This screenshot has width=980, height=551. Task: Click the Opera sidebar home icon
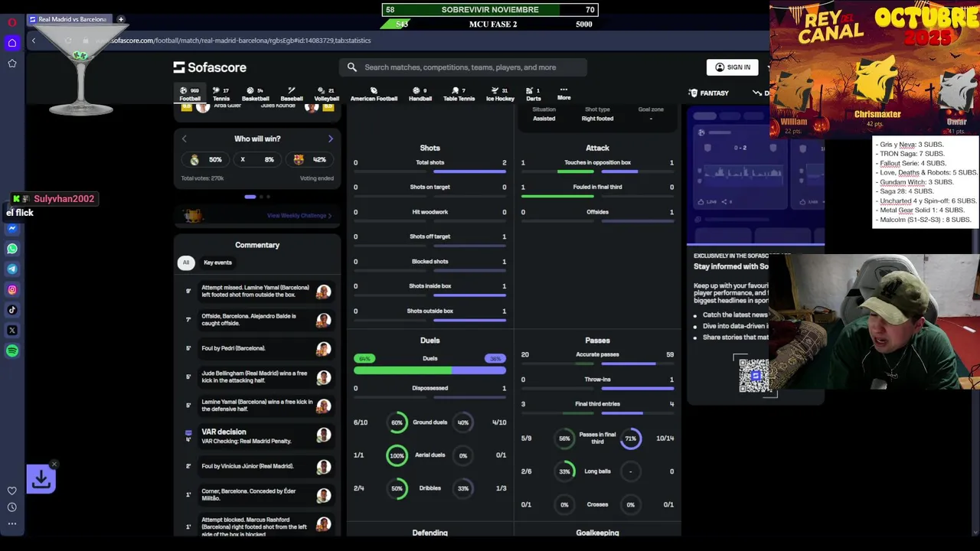point(12,43)
